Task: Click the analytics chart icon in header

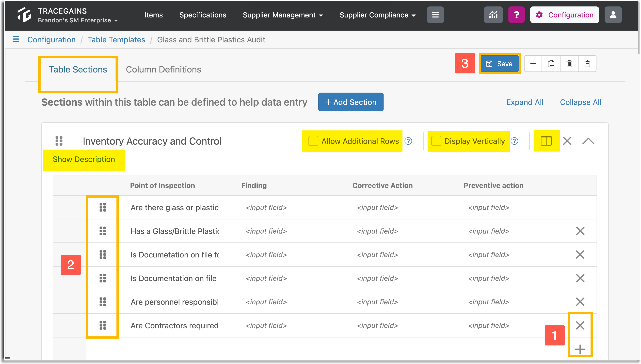Action: 493,15
